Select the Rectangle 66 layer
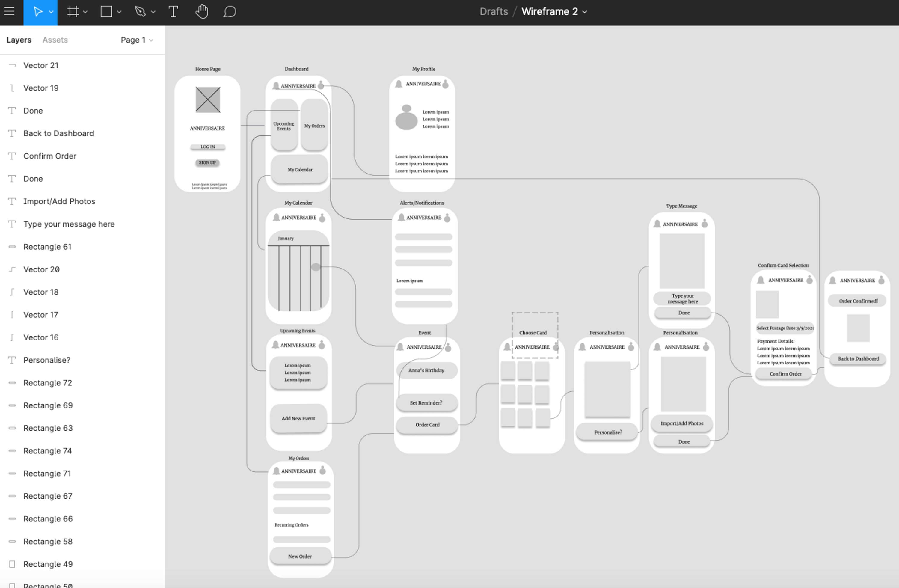Viewport: 899px width, 588px height. pyautogui.click(x=82, y=518)
